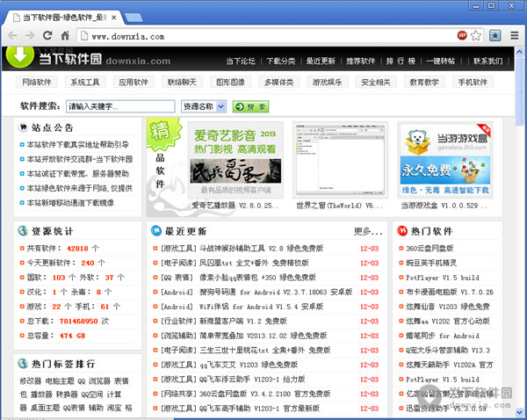Image resolution: width=527 pixels, height=420 pixels.
Task: Click the 站点公告 section icon
Action: pyautogui.click(x=23, y=127)
